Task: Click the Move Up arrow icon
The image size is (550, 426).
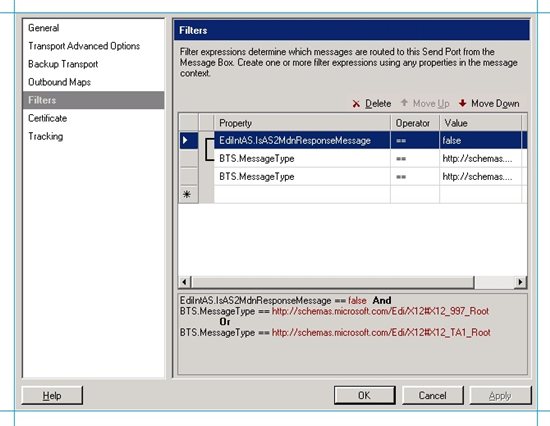Action: 404,102
